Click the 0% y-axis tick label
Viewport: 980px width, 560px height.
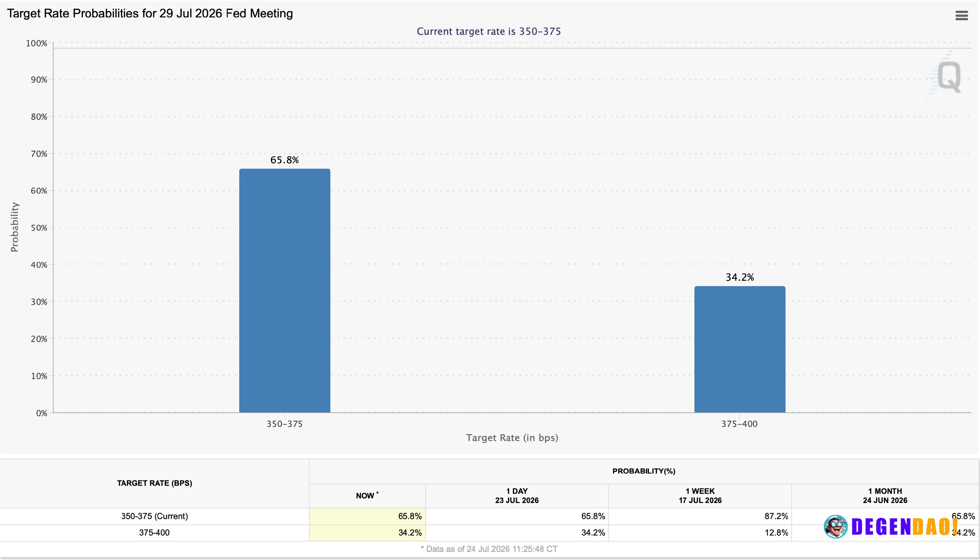[42, 413]
